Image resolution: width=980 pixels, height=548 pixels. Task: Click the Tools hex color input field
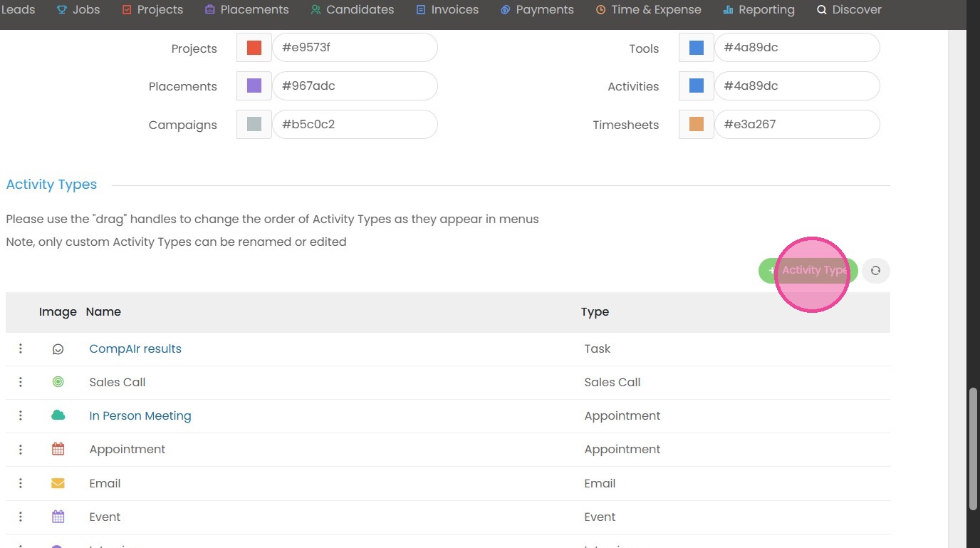pos(797,48)
